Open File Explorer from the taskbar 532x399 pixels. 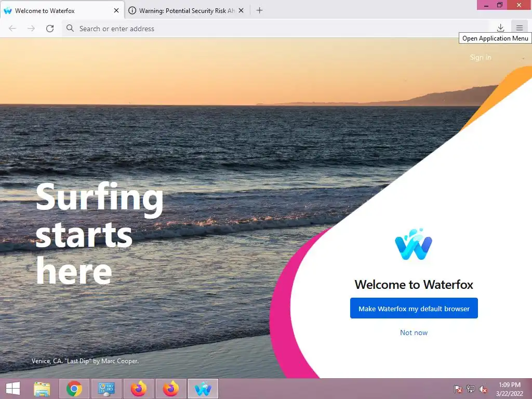42,389
